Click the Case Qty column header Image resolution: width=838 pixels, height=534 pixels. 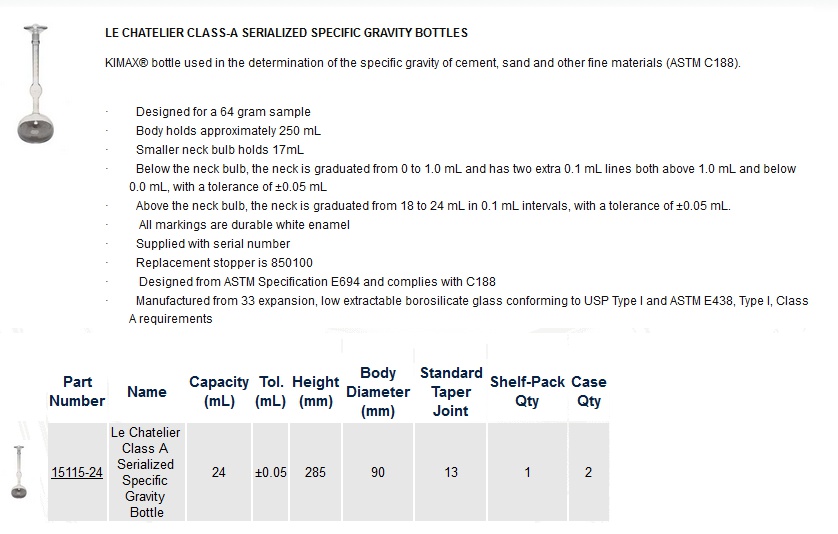tap(588, 391)
